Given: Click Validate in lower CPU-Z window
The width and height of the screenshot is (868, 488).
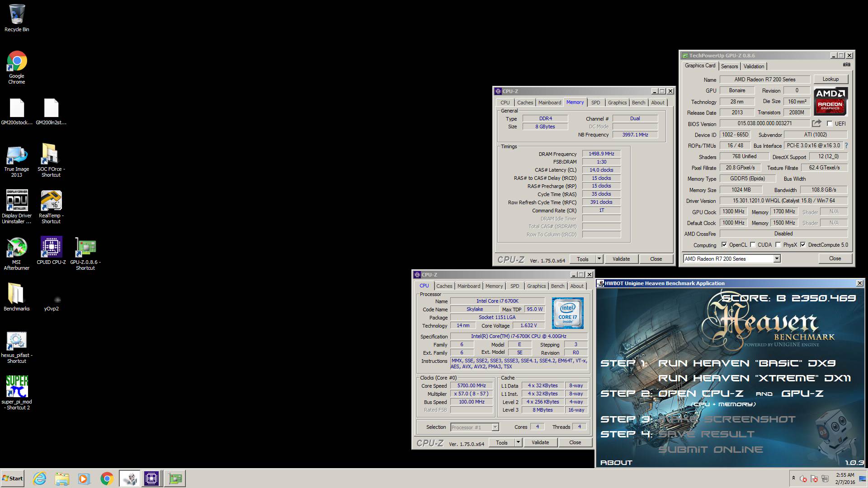Looking at the screenshot, I should point(540,442).
